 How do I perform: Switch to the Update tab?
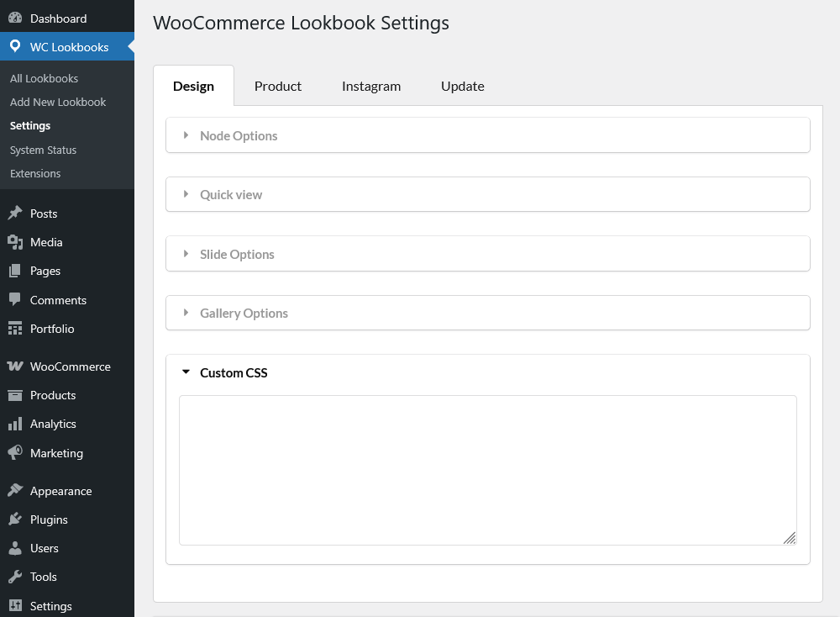click(x=462, y=86)
